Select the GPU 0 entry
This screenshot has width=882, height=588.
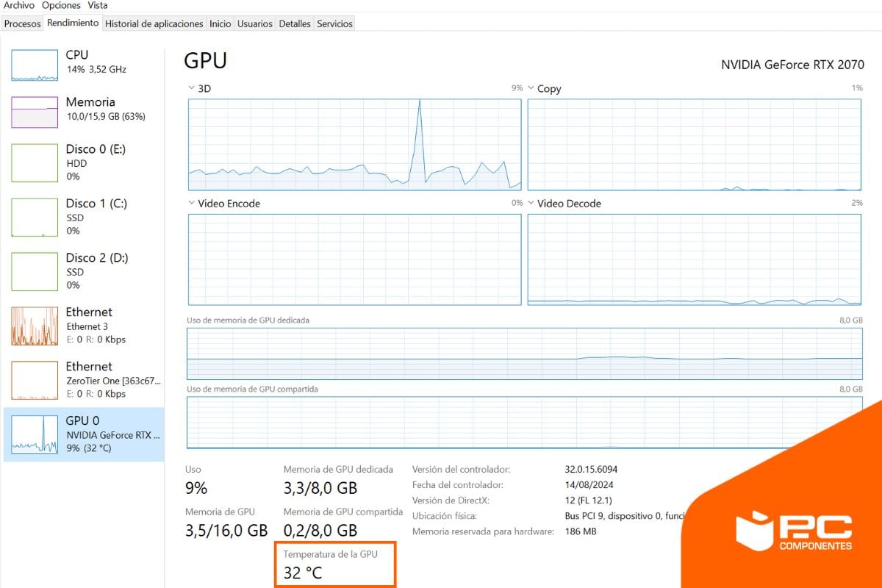tap(84, 434)
